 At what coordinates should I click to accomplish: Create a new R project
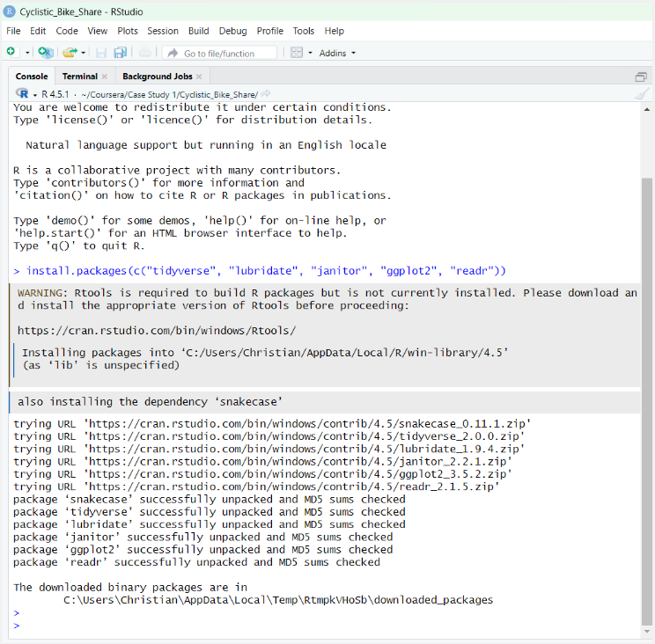point(45,52)
